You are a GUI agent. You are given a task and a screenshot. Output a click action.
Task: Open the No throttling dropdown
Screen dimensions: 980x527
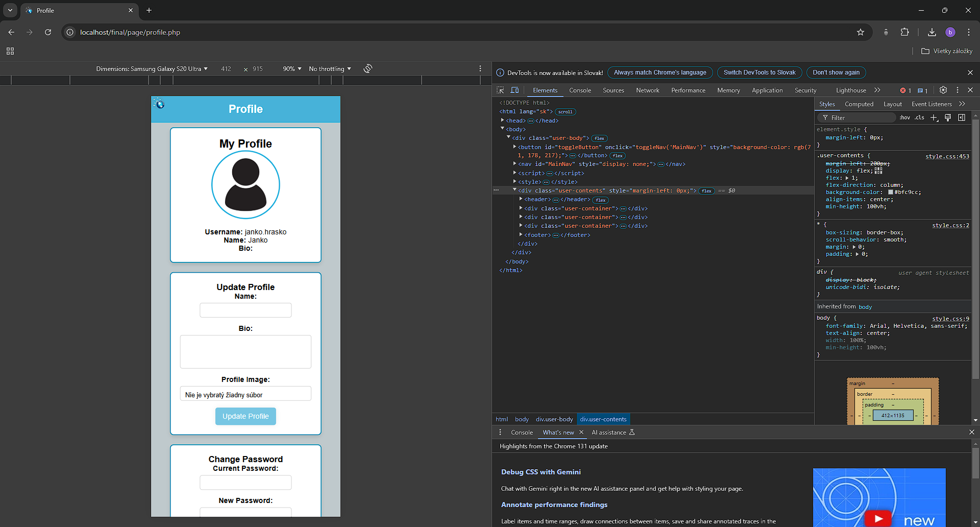coord(330,69)
